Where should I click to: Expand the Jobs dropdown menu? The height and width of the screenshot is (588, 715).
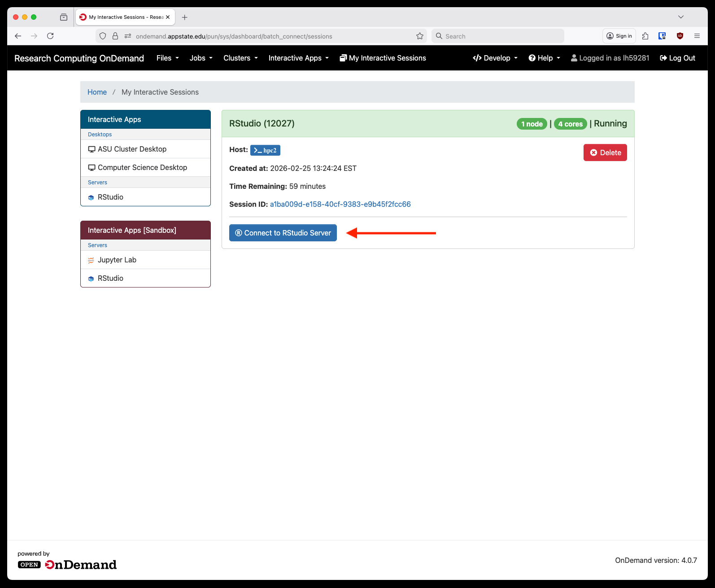pyautogui.click(x=201, y=58)
